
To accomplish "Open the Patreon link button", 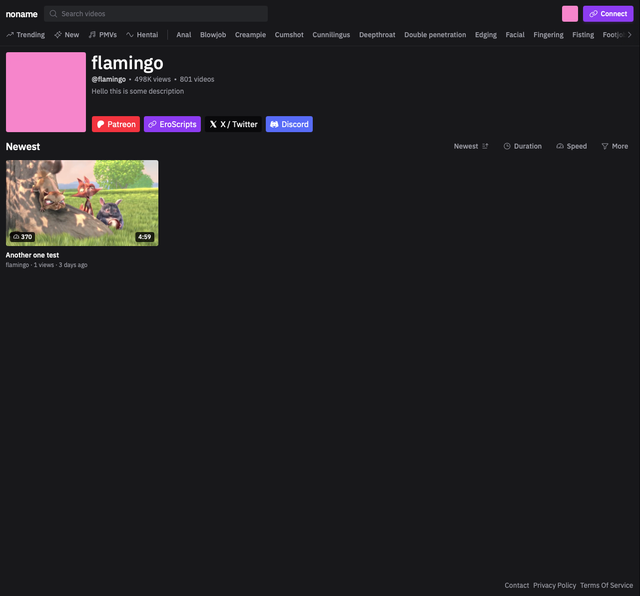I will click(x=116, y=124).
